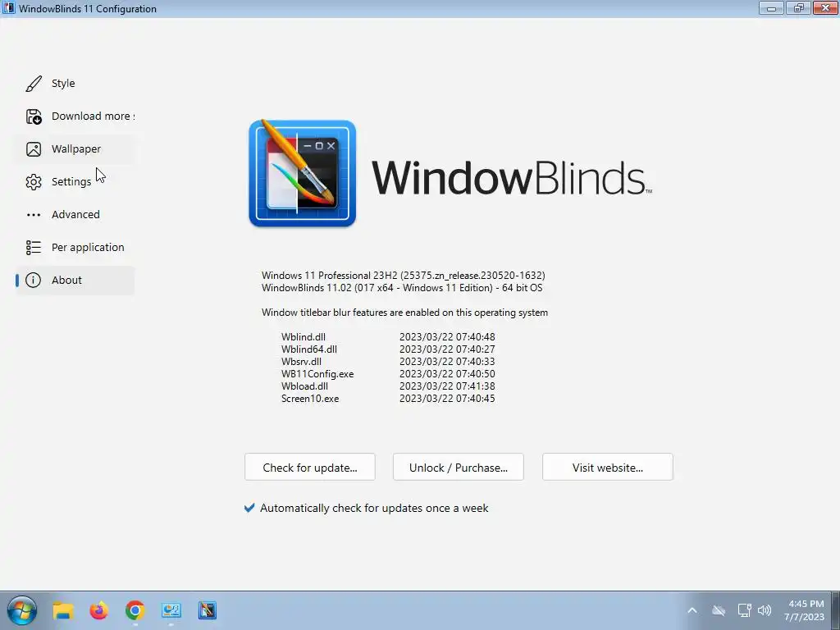Click the timestamp 2023/03/22 07:40:27
This screenshot has height=630, width=840.
447,349
